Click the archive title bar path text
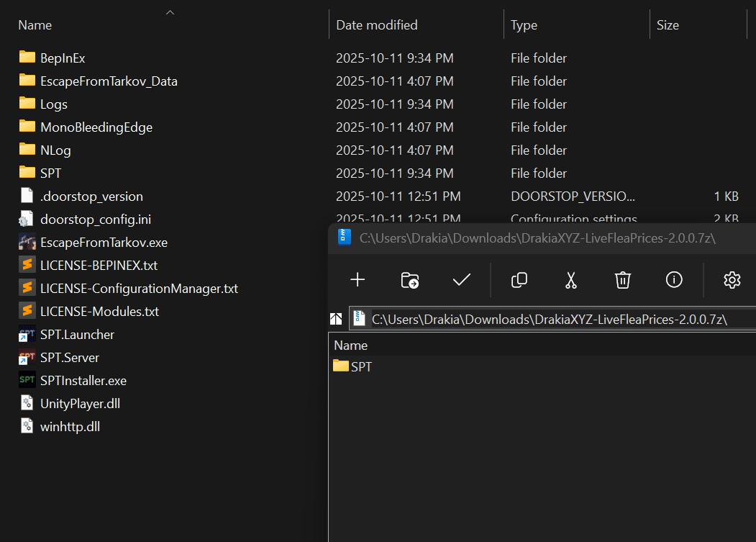756x542 pixels. tap(537, 238)
